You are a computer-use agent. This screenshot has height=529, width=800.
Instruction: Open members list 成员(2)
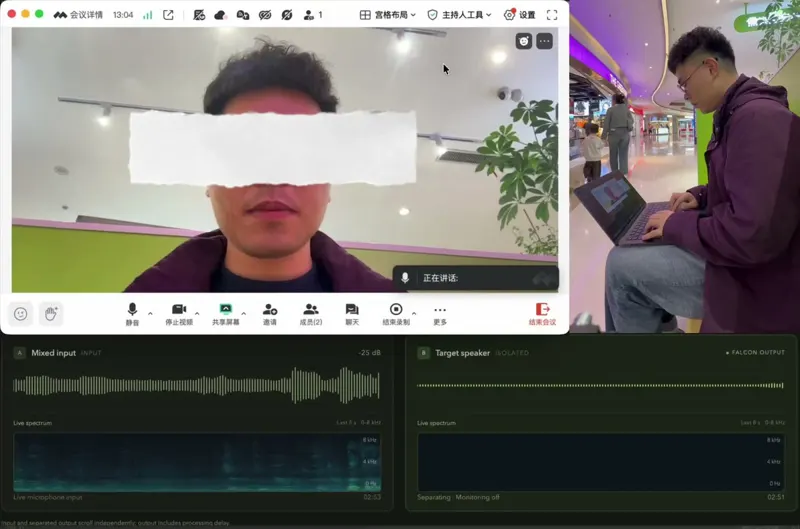(x=311, y=314)
